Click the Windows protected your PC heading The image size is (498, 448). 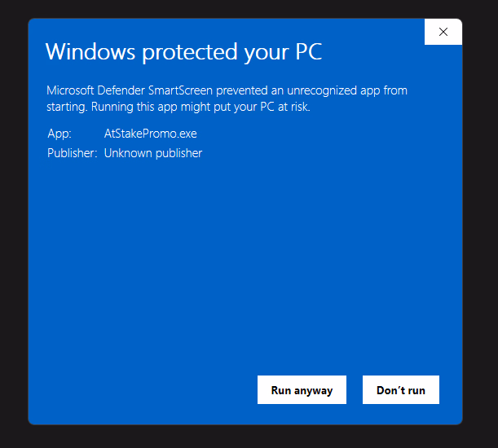pyautogui.click(x=184, y=51)
